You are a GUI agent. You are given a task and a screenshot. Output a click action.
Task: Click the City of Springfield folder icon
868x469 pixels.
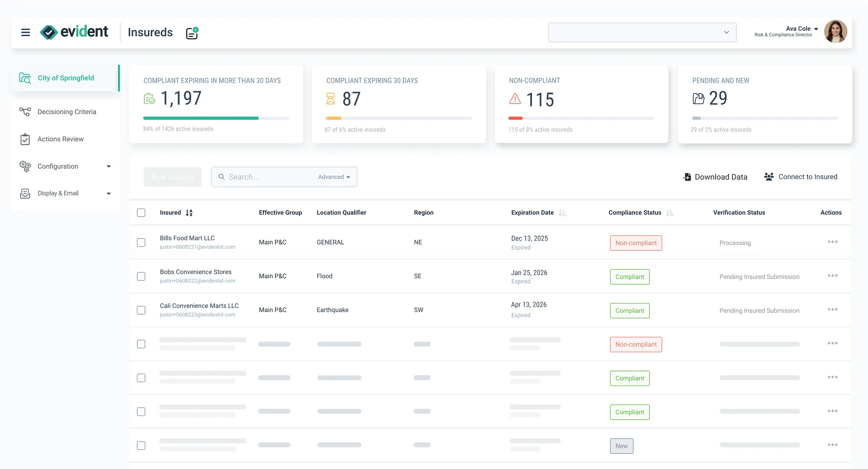pos(25,78)
